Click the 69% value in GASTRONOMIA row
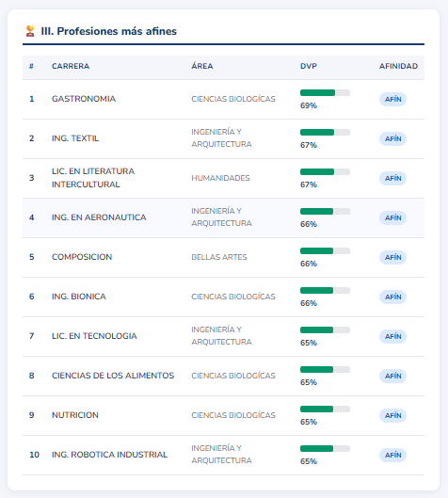 [309, 105]
